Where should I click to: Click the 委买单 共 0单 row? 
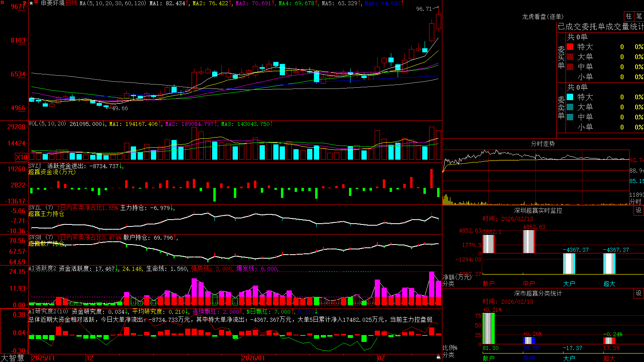click(x=605, y=37)
